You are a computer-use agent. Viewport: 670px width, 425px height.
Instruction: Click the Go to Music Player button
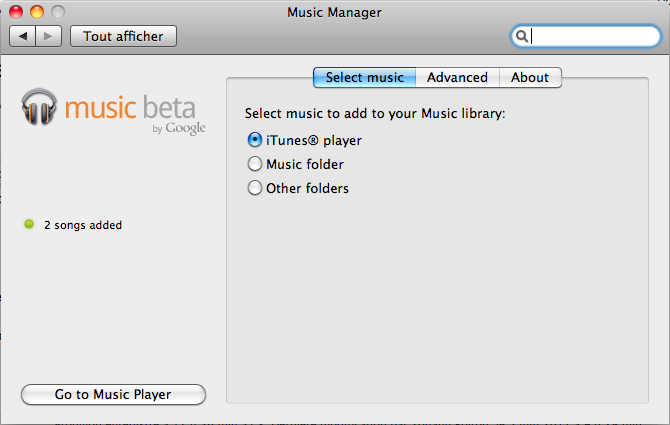coord(113,395)
